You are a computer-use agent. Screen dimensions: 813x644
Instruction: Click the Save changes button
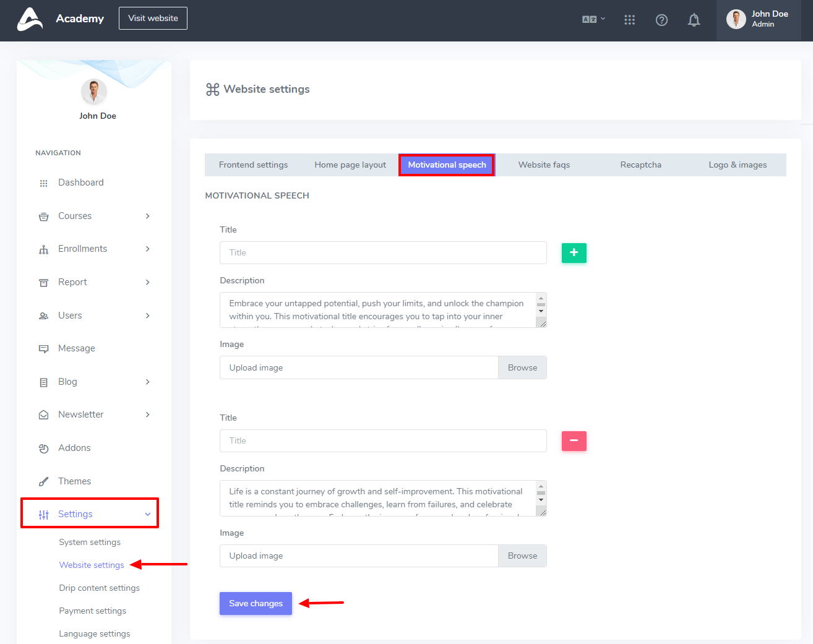256,603
